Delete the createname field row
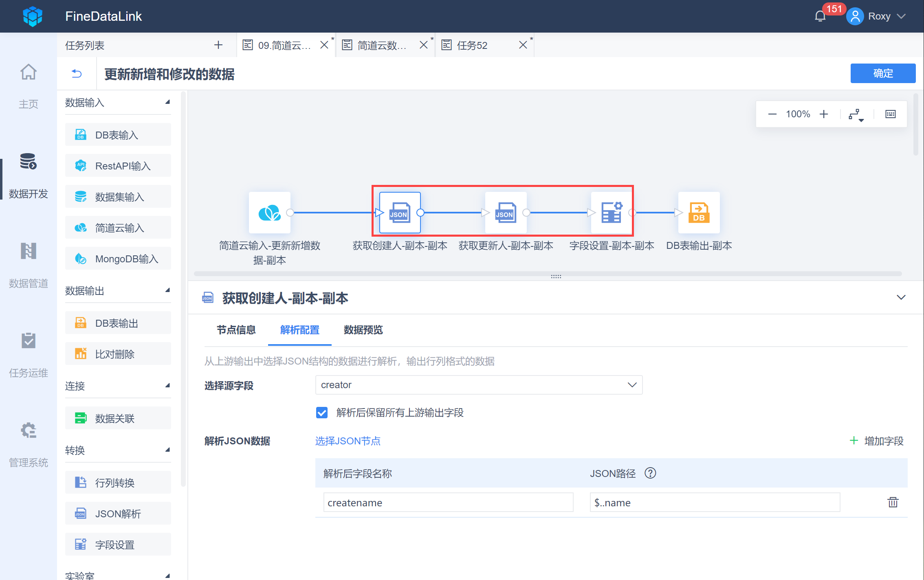The image size is (924, 580). pos(893,502)
